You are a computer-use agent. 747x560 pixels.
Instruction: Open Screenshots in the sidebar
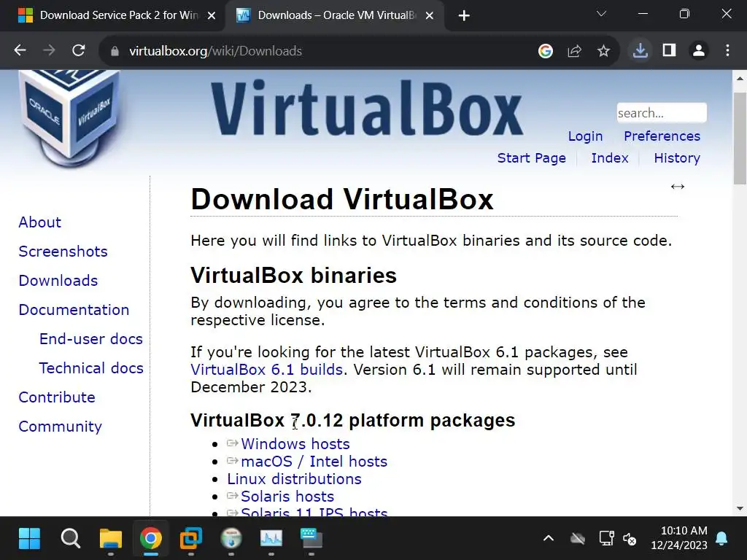coord(63,252)
